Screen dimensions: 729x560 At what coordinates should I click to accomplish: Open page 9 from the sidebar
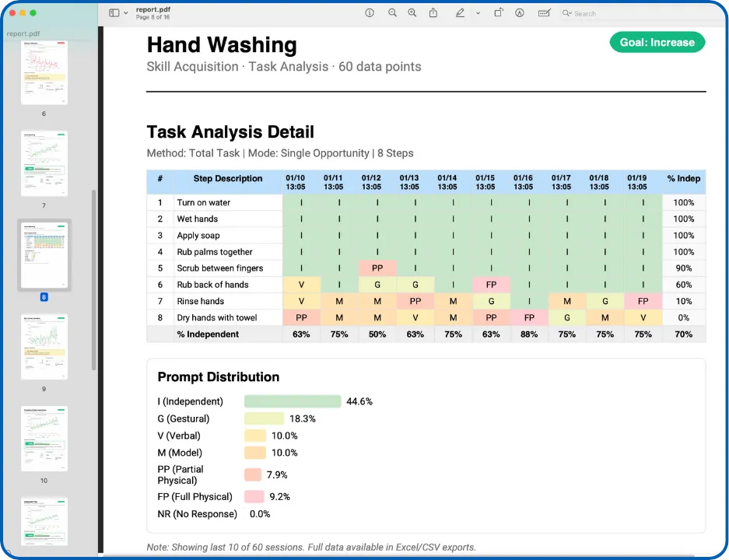pos(44,345)
